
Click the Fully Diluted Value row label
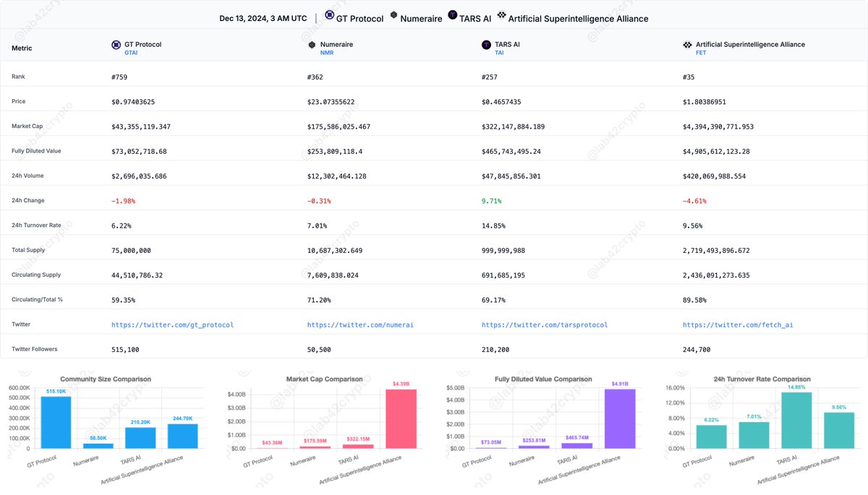tap(36, 151)
